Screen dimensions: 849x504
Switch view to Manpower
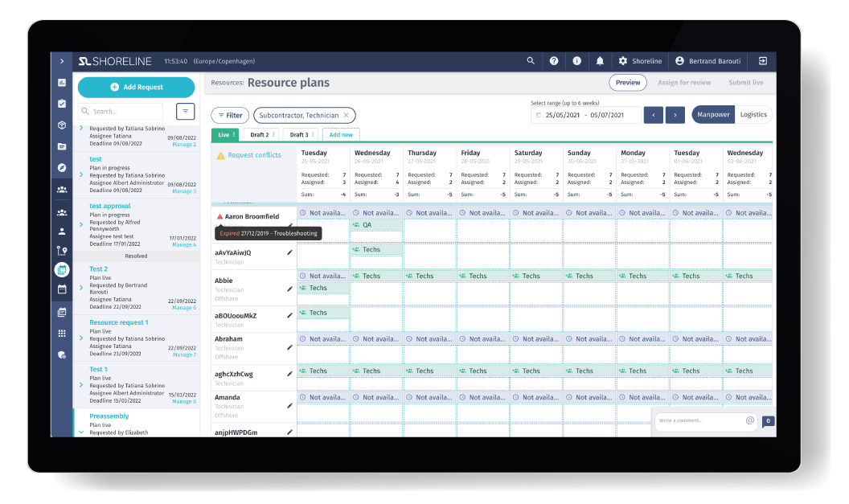click(713, 115)
